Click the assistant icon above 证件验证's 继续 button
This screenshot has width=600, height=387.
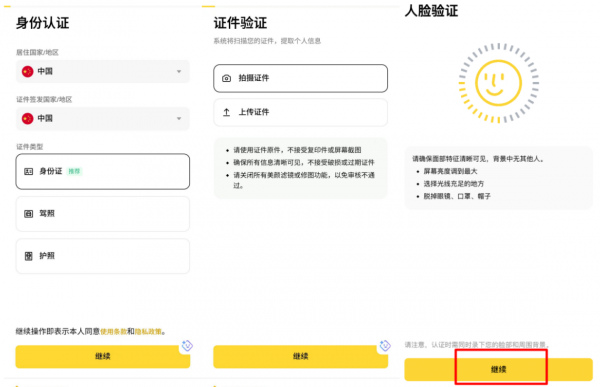(385, 346)
